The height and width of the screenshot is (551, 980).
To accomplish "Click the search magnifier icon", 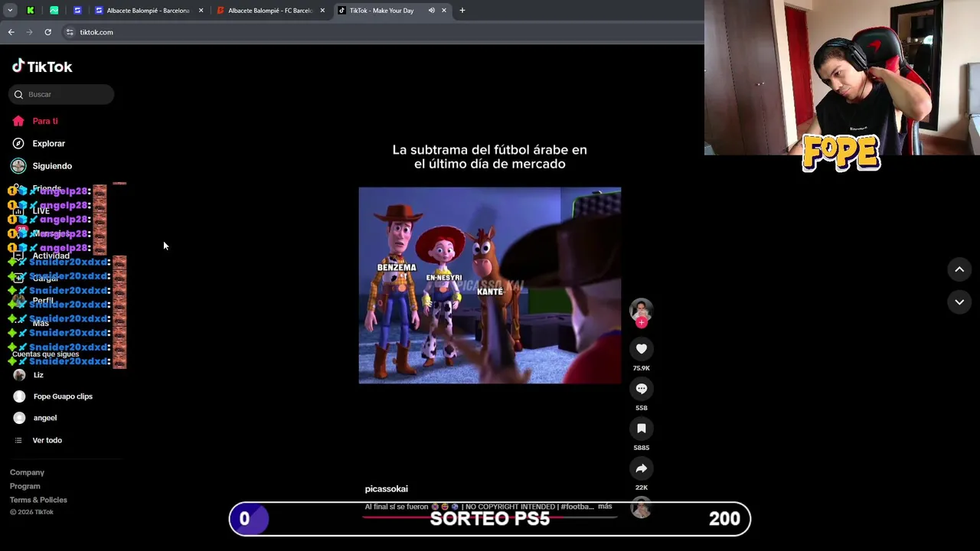I will [18, 94].
